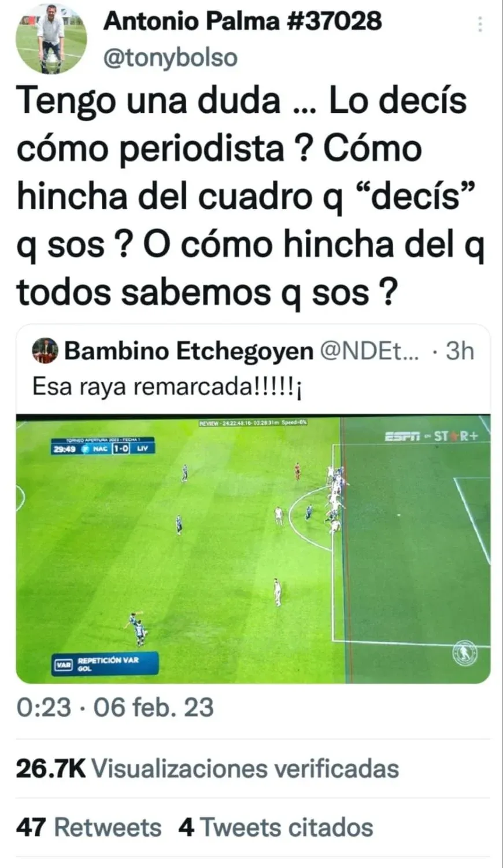Click the 0:23 · 06 feb. 23 timestamp
This screenshot has height=868, width=503.
115,707
